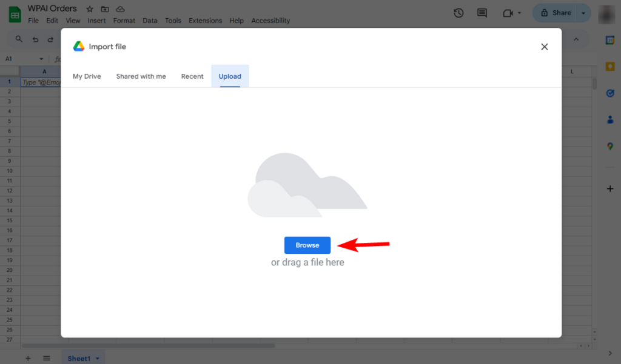Open Contacts side panel
The image size is (621, 364).
tap(609, 119)
